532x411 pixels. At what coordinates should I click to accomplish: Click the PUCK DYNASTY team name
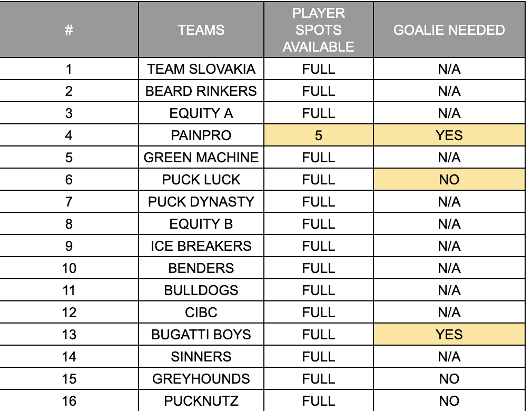point(201,202)
